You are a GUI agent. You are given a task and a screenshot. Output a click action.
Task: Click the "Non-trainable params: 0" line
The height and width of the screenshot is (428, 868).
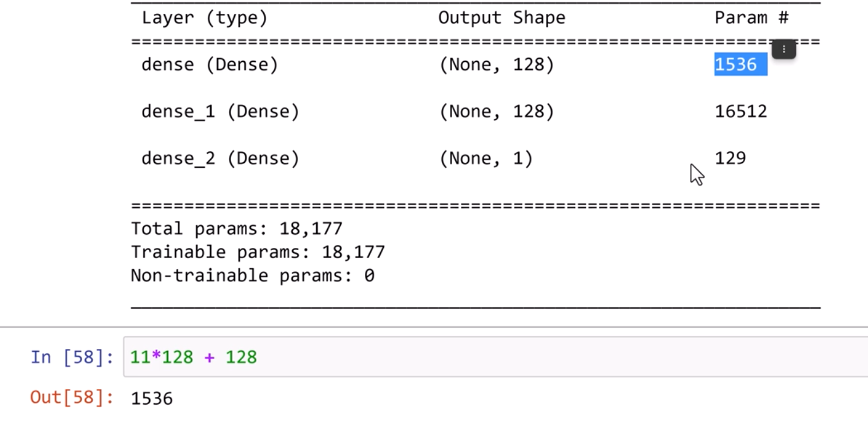pos(252,276)
